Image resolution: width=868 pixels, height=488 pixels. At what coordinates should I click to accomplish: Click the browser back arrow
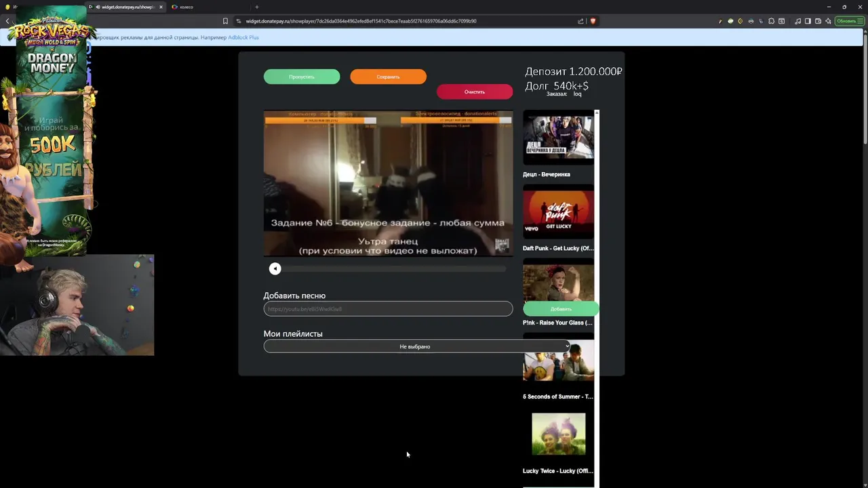[x=7, y=21]
